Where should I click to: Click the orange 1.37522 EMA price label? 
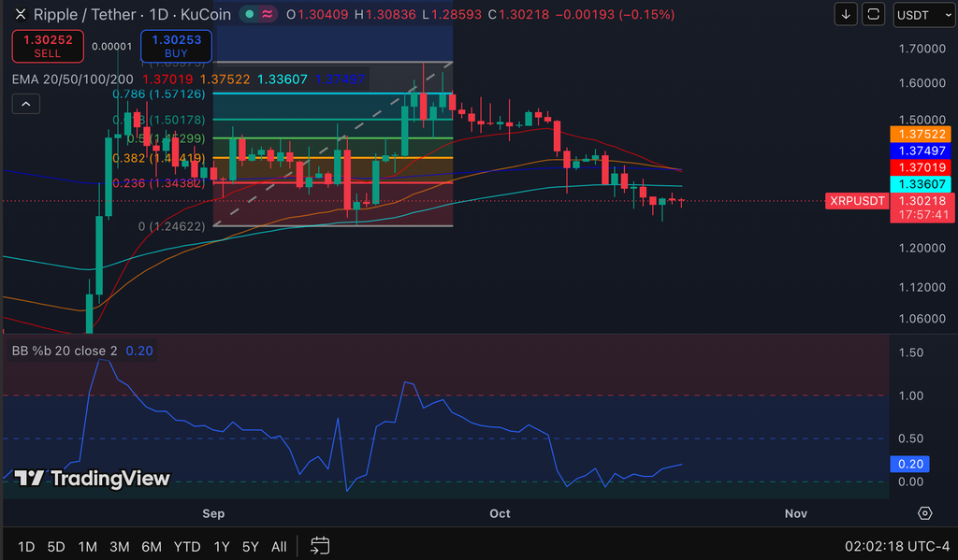(922, 134)
